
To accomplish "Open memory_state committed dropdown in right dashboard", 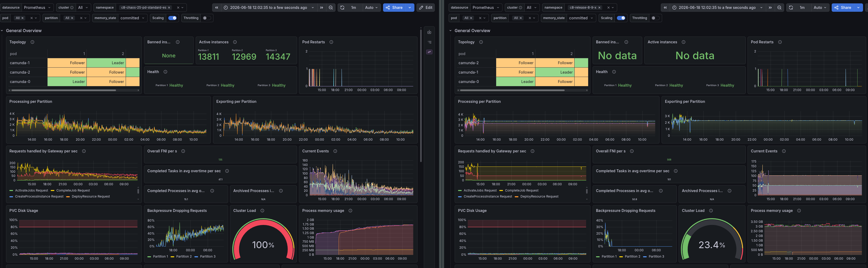I will pyautogui.click(x=581, y=18).
